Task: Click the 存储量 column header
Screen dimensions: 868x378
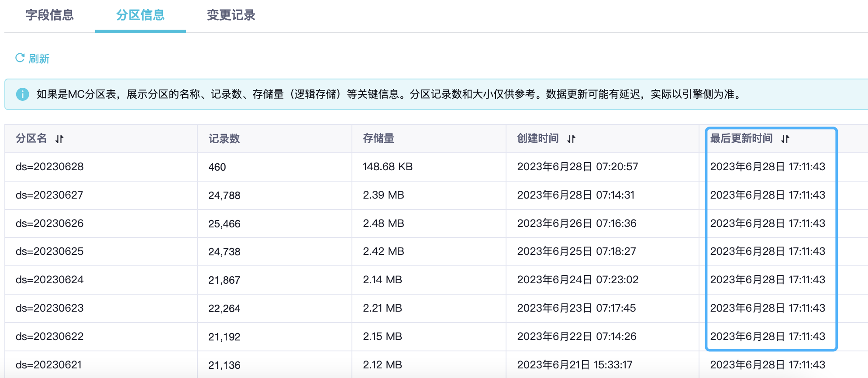Action: click(x=378, y=139)
